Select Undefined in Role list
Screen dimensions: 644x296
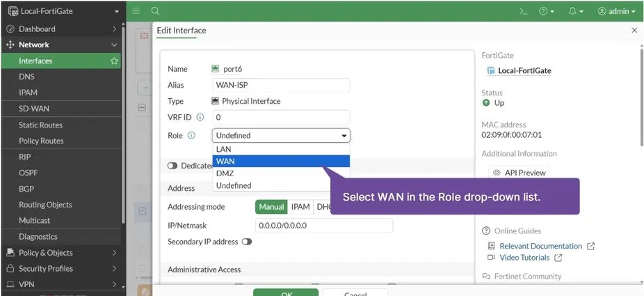[x=282, y=185]
